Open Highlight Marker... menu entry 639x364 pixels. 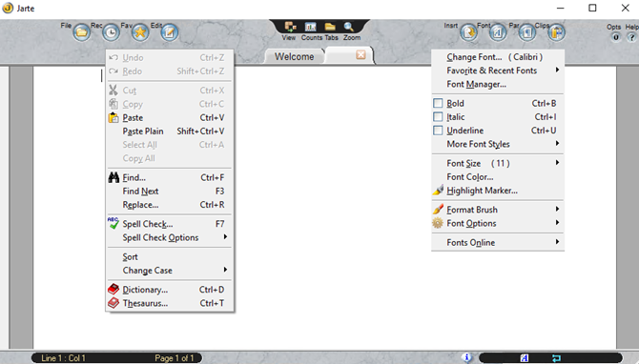pyautogui.click(x=498, y=191)
